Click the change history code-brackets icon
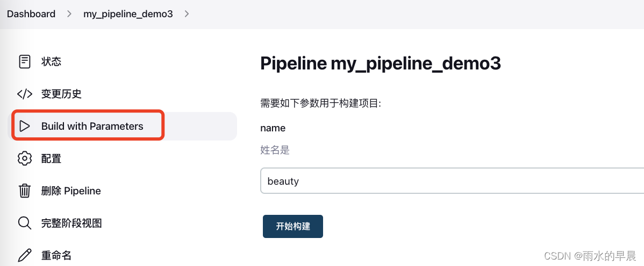Image resolution: width=644 pixels, height=266 pixels. (25, 94)
